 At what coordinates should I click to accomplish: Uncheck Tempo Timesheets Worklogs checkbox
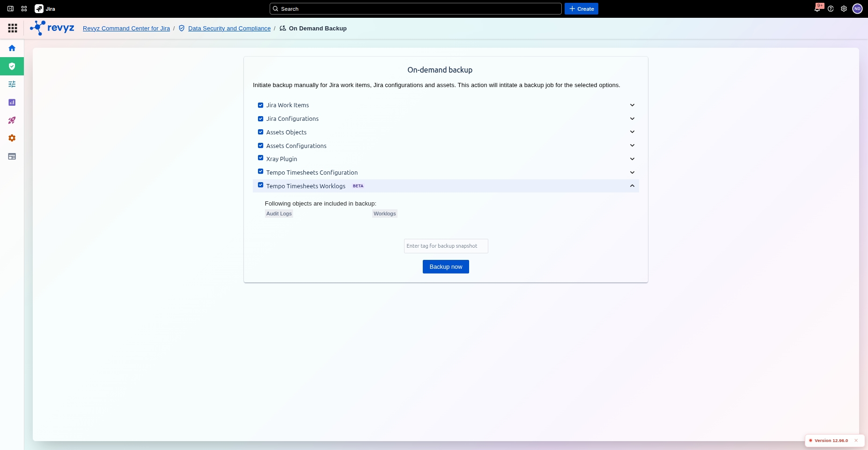[x=261, y=185]
